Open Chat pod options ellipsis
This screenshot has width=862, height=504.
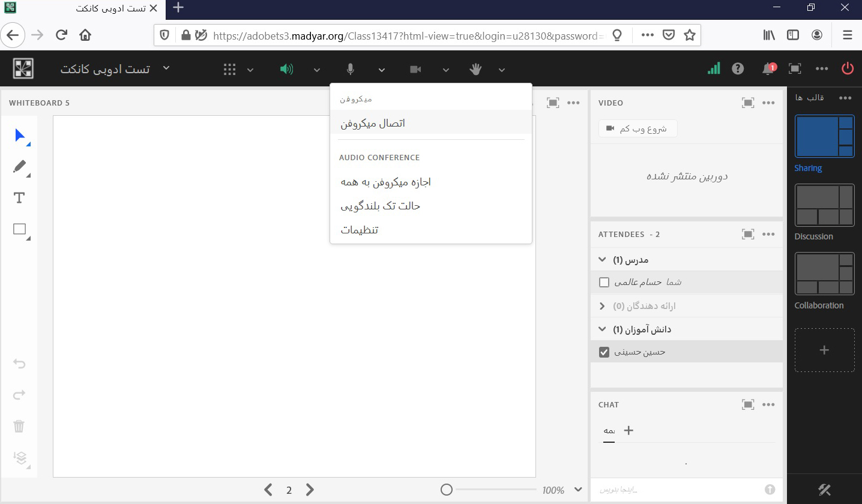tap(768, 404)
